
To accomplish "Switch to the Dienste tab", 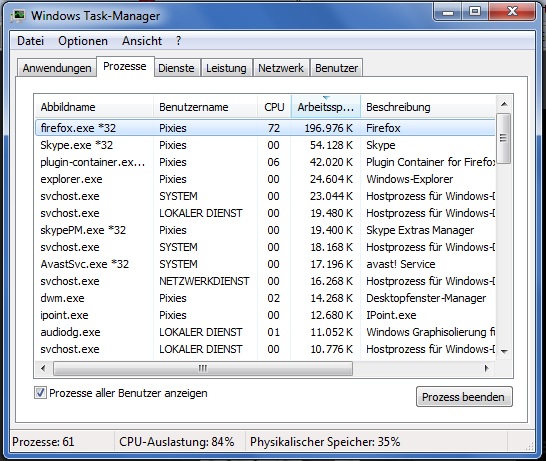I will [176, 68].
